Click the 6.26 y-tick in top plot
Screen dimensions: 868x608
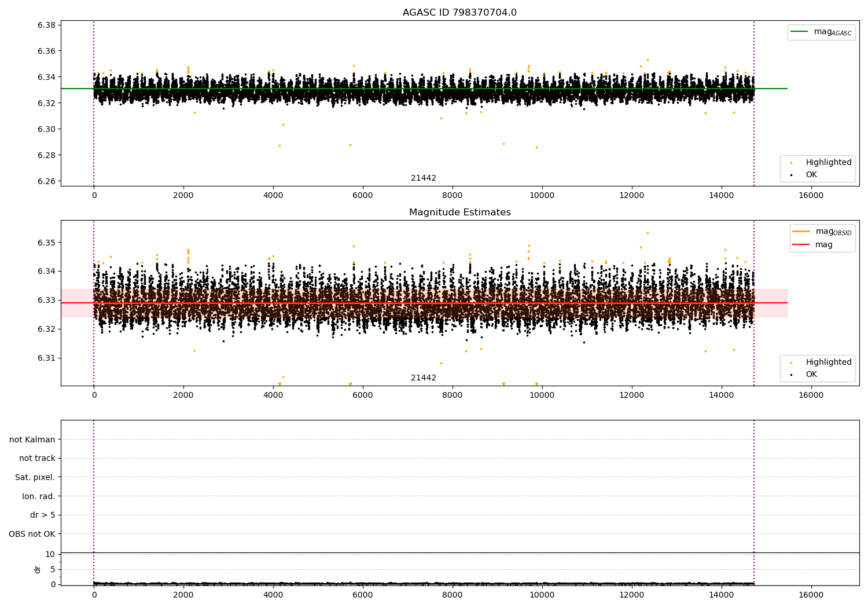click(46, 181)
